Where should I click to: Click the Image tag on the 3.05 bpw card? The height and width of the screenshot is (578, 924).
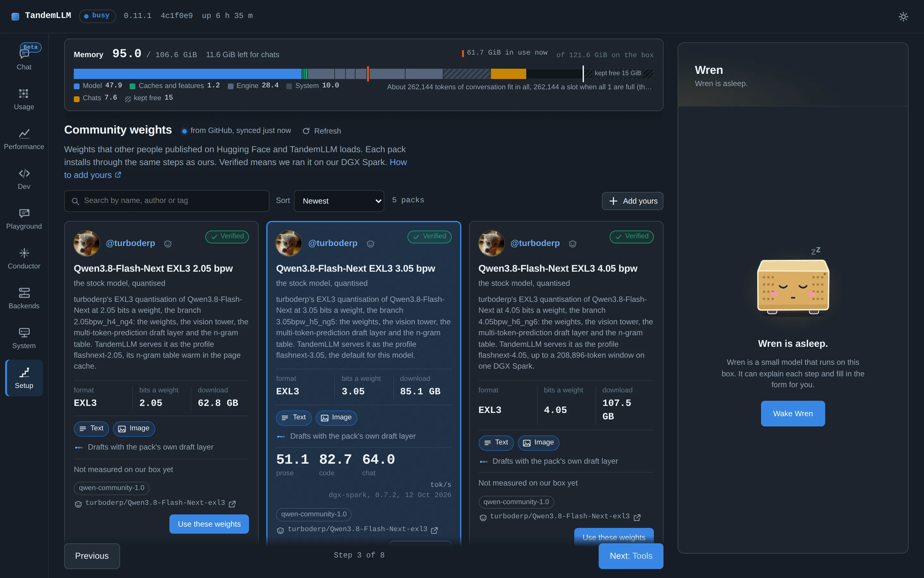coord(336,417)
